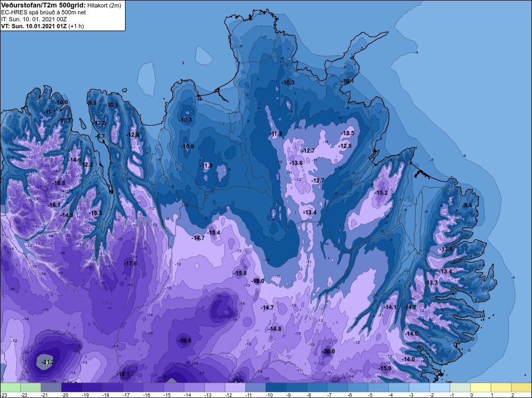Select the legend swatch labeled 1
532x398 pixels.
tap(501, 387)
